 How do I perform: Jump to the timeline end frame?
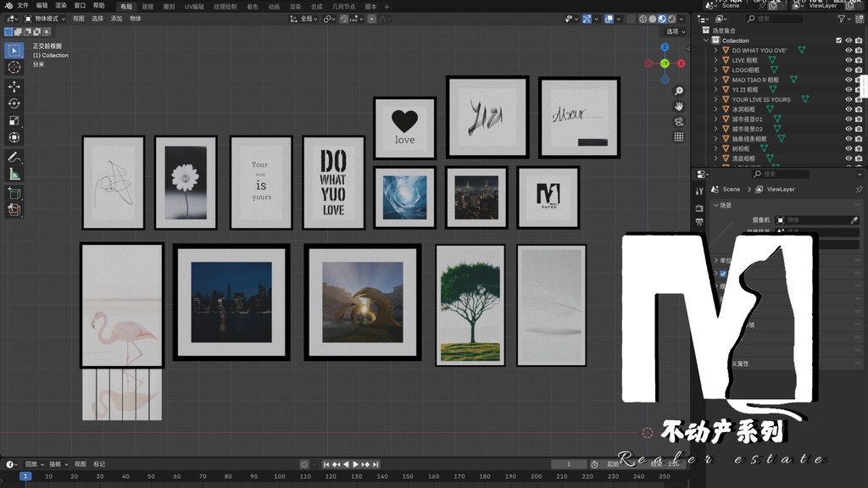click(x=376, y=464)
